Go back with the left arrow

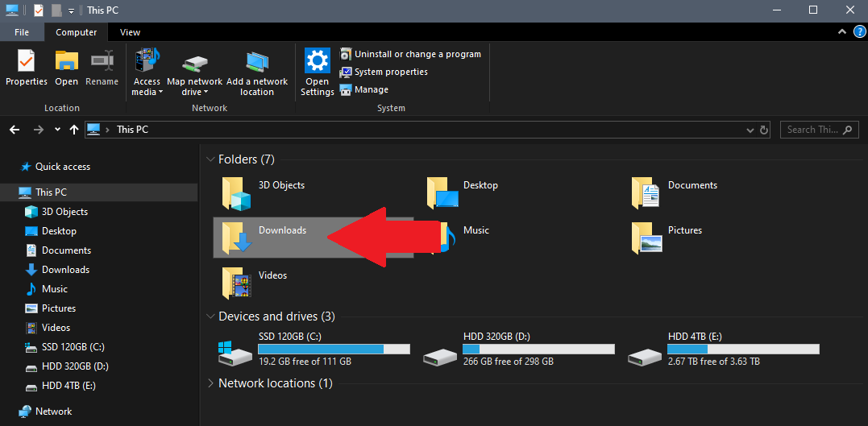coord(15,130)
